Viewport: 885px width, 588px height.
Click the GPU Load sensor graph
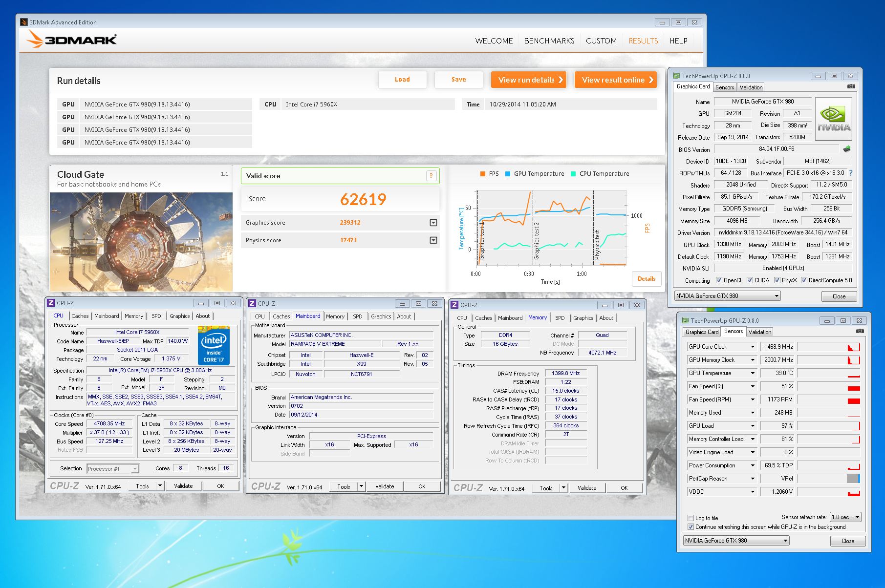pyautogui.click(x=829, y=426)
